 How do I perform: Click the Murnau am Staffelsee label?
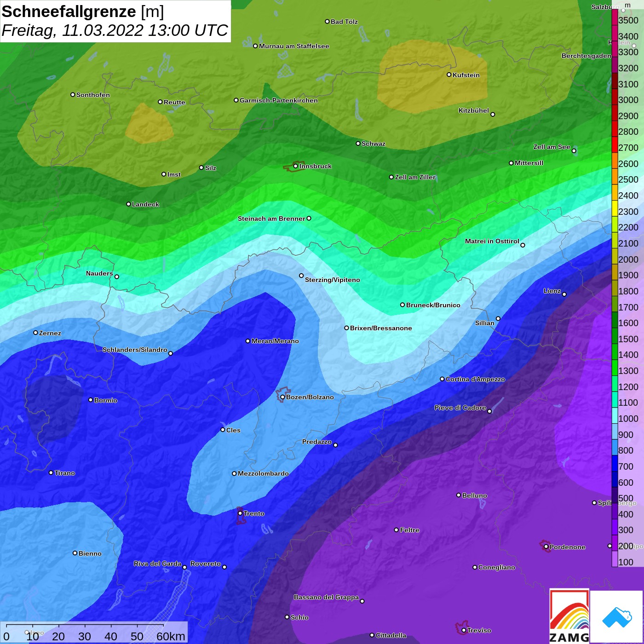(x=294, y=46)
